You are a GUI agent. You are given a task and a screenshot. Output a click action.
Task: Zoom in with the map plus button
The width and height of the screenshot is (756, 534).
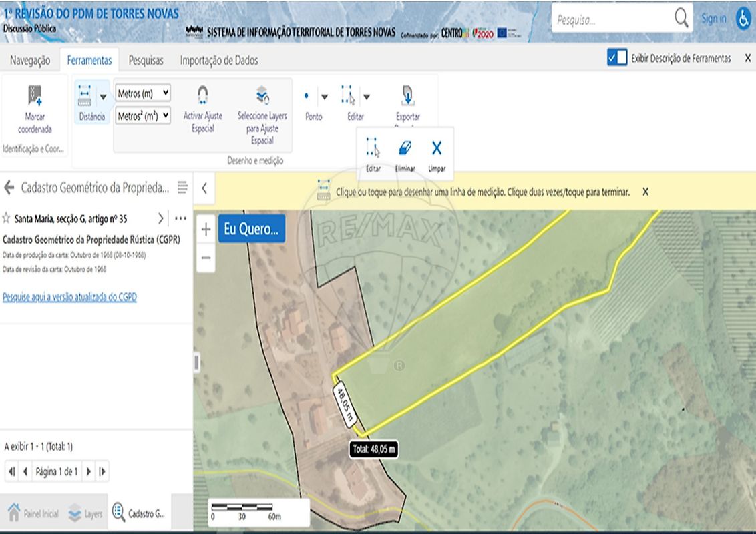206,230
